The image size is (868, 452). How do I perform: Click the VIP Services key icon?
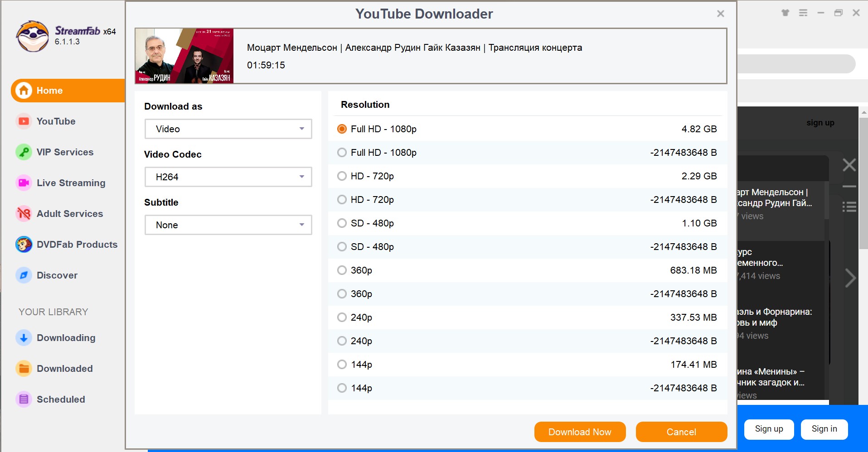(x=24, y=152)
